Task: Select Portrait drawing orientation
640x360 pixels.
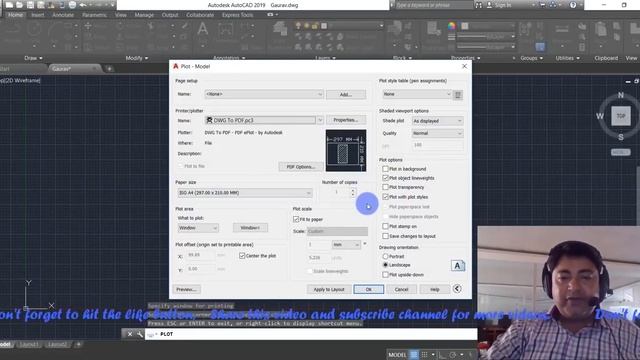Action: pos(385,256)
